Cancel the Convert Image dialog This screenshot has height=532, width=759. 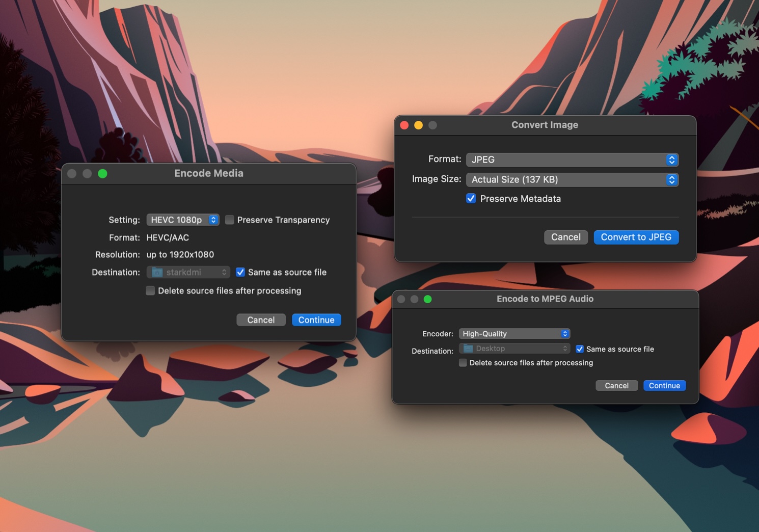(565, 237)
